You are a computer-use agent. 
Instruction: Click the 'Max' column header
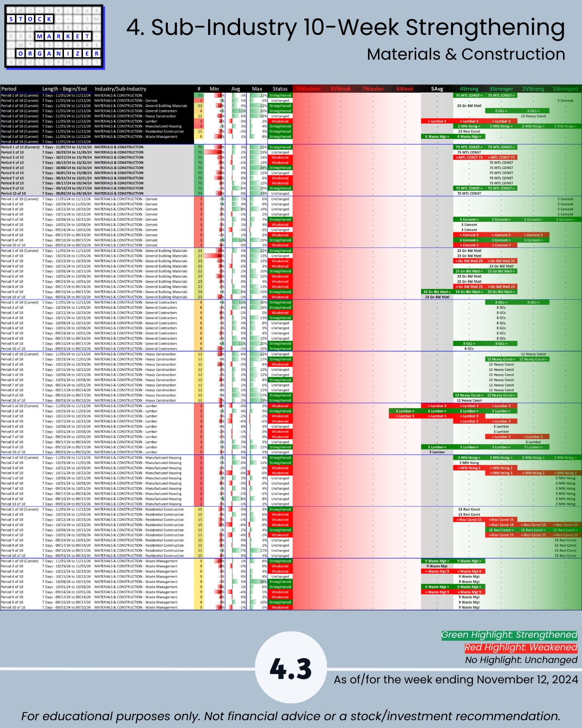coord(257,89)
